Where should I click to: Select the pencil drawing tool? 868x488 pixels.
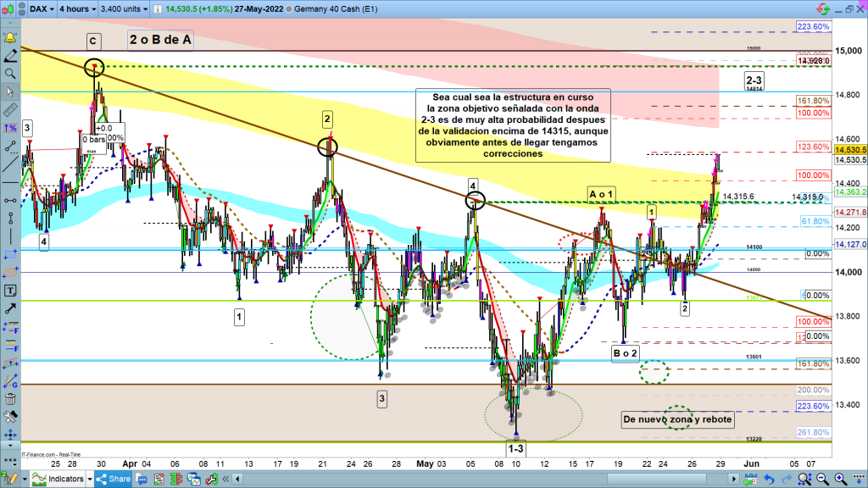pyautogui.click(x=10, y=56)
